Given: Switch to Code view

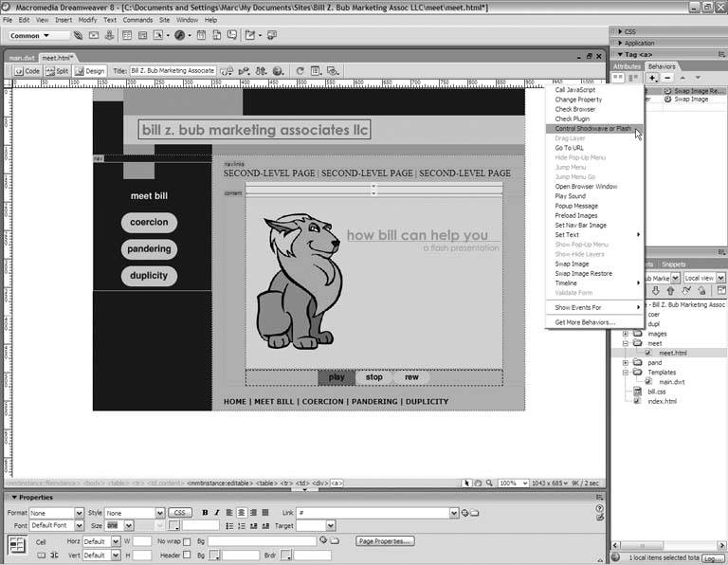Looking at the screenshot, I should coord(27,71).
